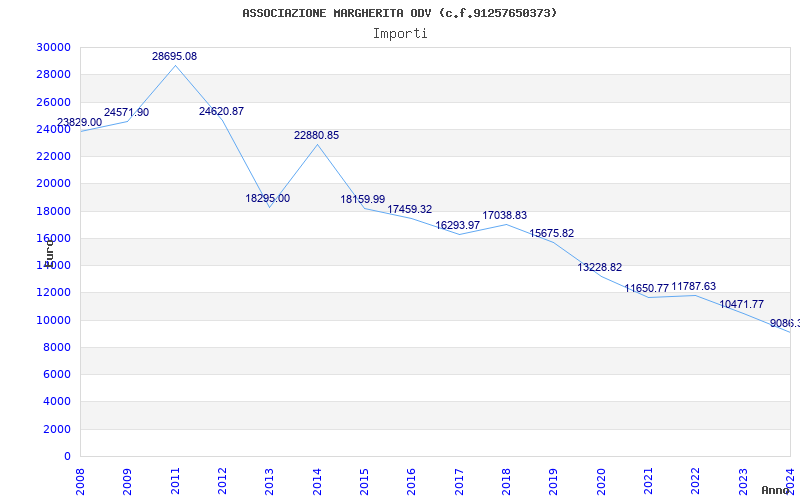Image resolution: width=800 pixels, height=500 pixels.
Task: Select the data label 15675.82
Action: [x=552, y=234]
